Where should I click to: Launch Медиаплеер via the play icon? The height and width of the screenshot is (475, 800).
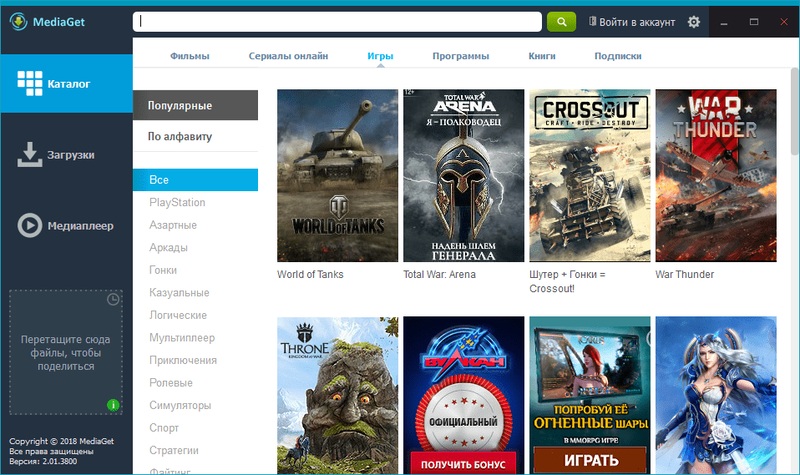[29, 226]
